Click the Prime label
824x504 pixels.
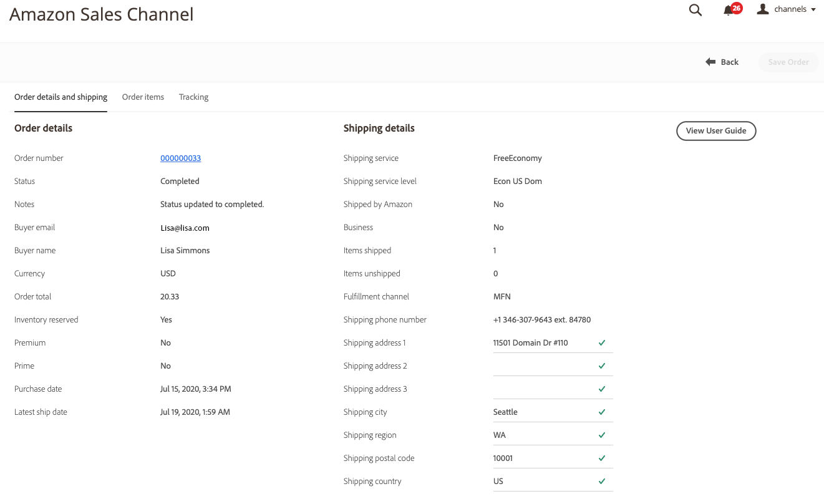coord(24,366)
